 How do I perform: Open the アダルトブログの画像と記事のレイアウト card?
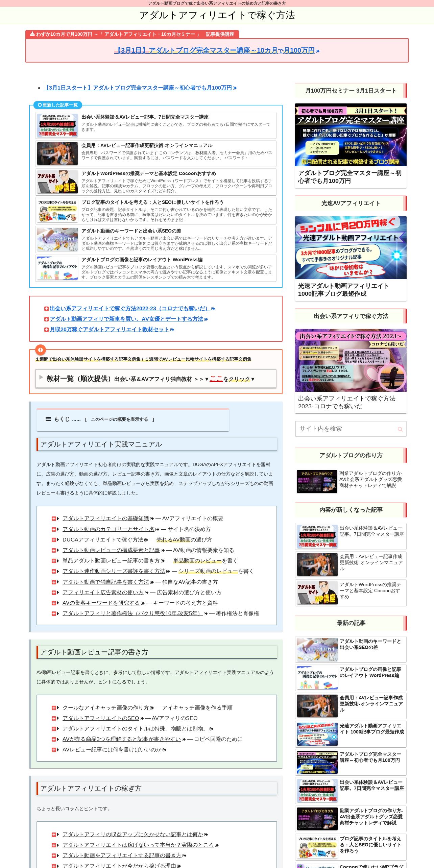coord(156,268)
